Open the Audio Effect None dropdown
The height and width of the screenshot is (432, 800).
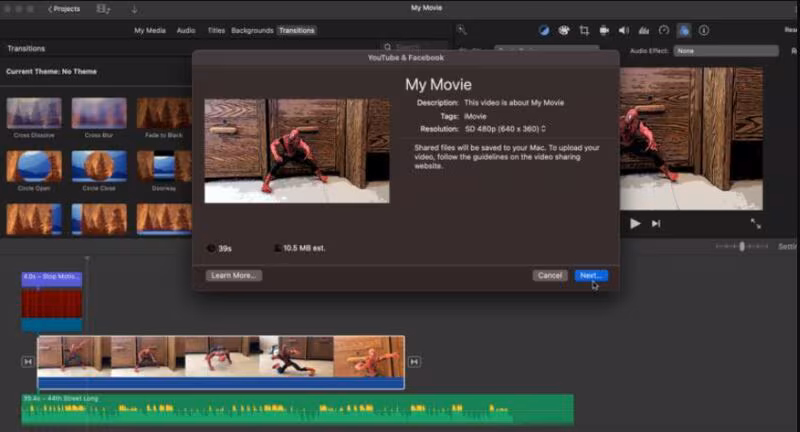(x=726, y=51)
